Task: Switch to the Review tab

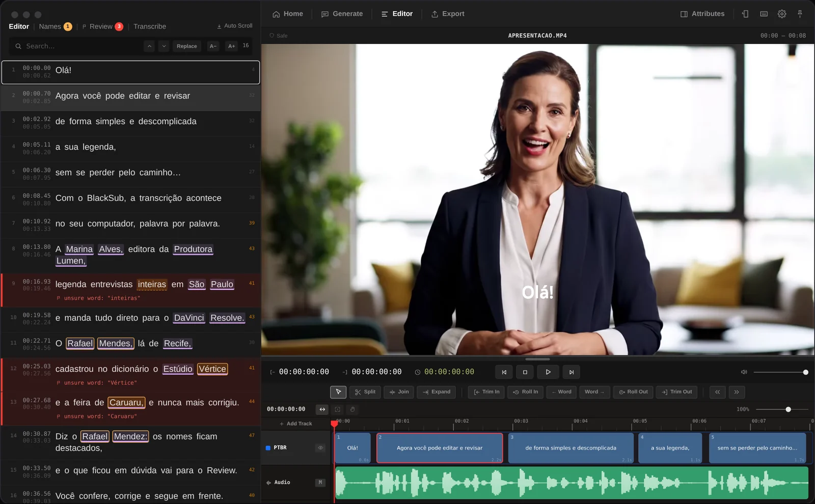Action: coord(102,26)
